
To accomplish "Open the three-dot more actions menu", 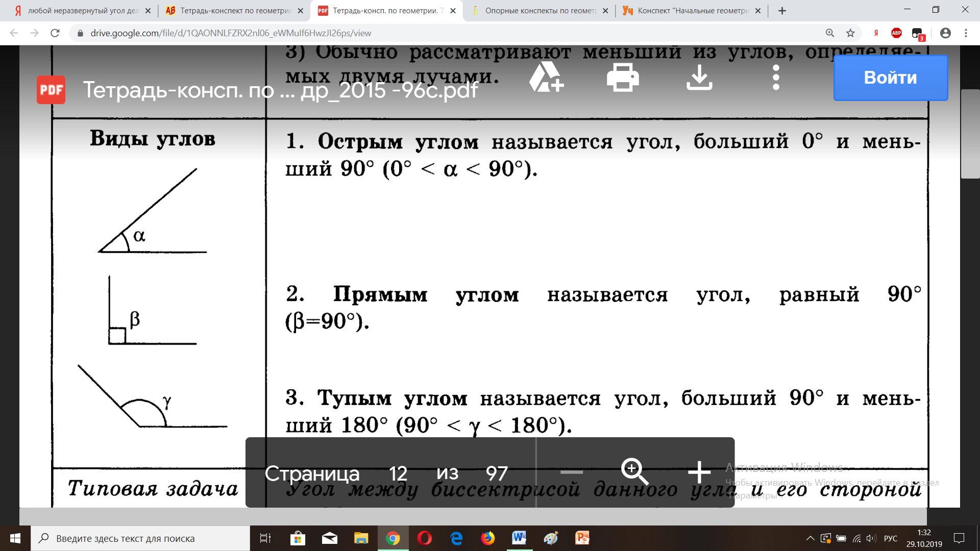I will click(776, 77).
